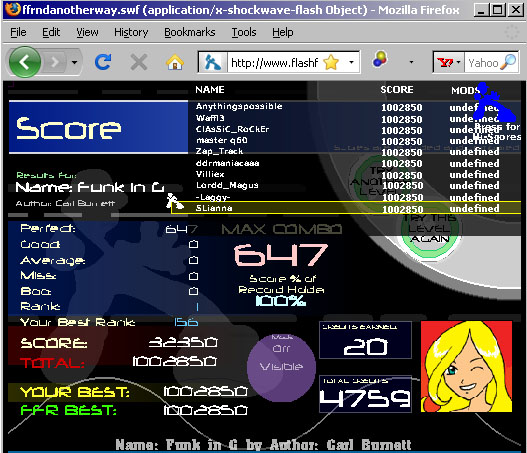This screenshot has height=453, width=527.
Task: Click the blue Reload page icon
Action: click(x=103, y=62)
